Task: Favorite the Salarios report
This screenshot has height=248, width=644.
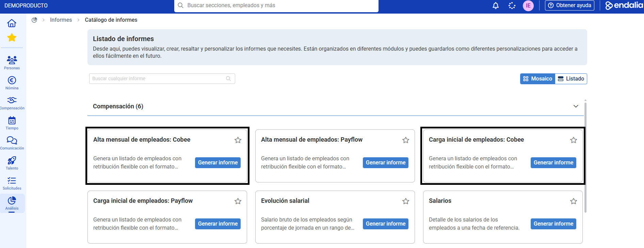Action: [574, 201]
